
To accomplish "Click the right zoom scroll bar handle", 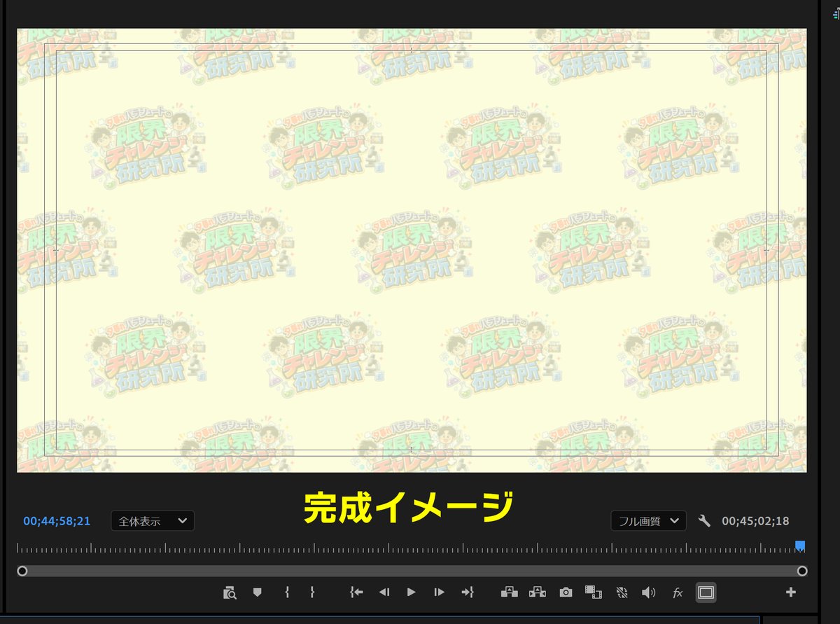I will [x=802, y=571].
